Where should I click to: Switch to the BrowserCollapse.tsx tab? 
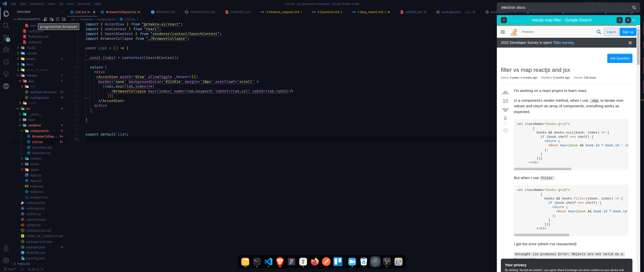click(121, 12)
